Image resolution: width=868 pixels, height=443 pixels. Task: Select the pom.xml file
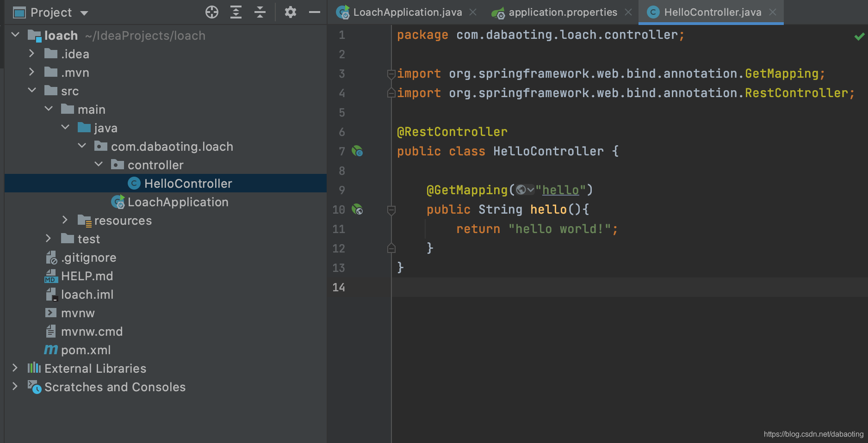click(x=86, y=350)
